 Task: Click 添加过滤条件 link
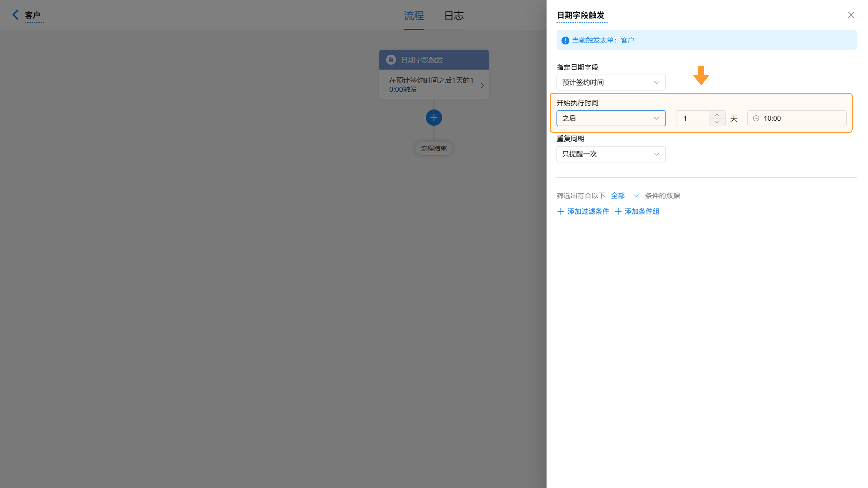click(588, 211)
